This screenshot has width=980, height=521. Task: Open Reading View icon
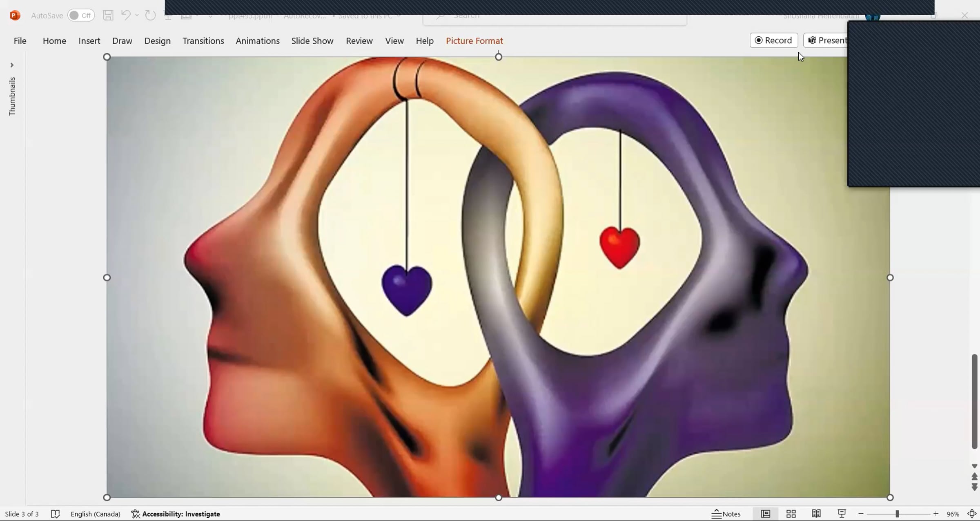816,514
